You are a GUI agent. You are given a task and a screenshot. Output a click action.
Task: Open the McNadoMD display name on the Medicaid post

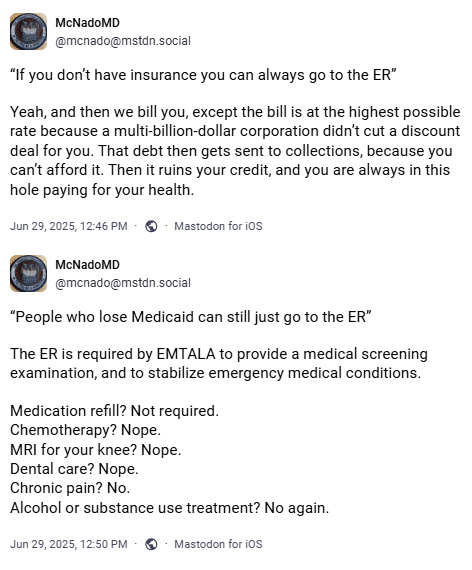coord(87,265)
